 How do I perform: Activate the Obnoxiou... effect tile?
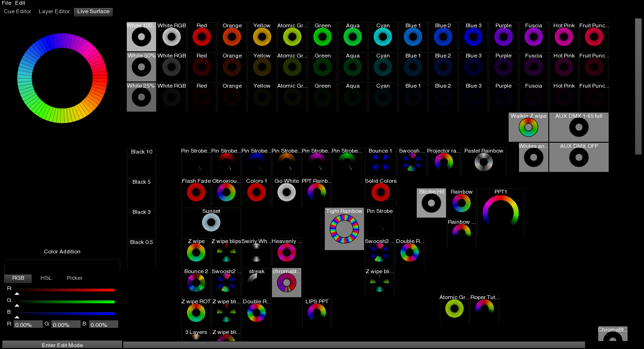226,192
